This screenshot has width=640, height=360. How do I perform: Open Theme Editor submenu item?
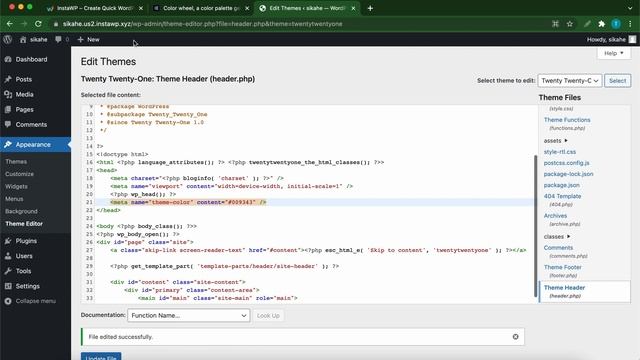point(24,224)
